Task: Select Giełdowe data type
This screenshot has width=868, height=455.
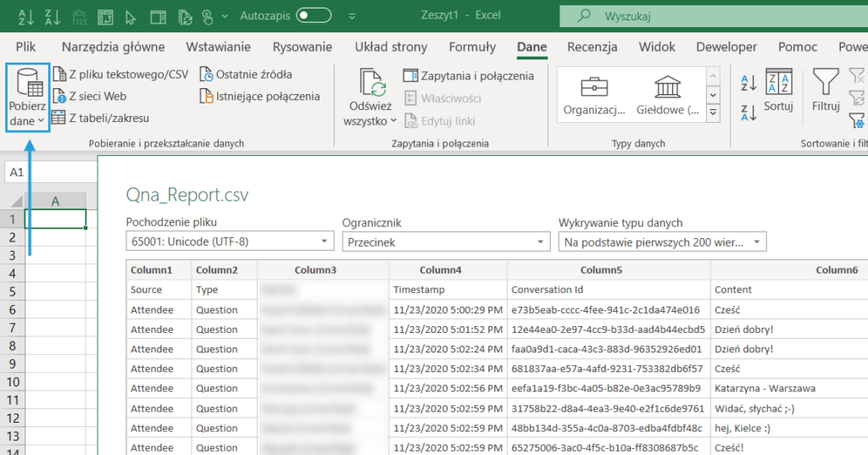Action: point(669,96)
